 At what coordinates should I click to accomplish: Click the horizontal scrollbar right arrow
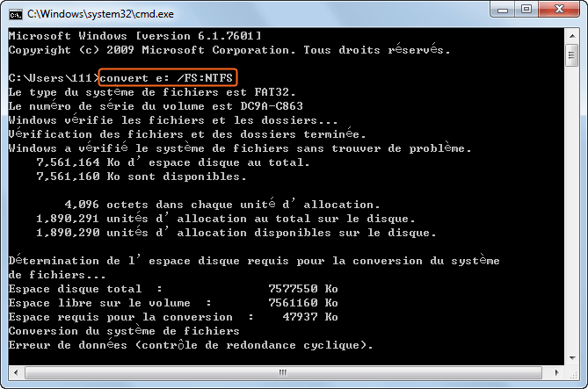point(557,372)
